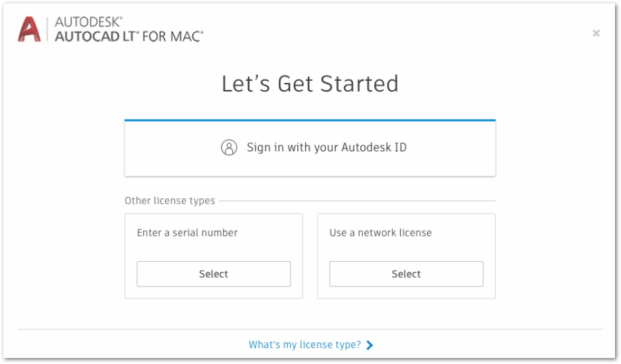This screenshot has width=621, height=364.
Task: Click the blue top border of sign-in card
Action: point(310,121)
